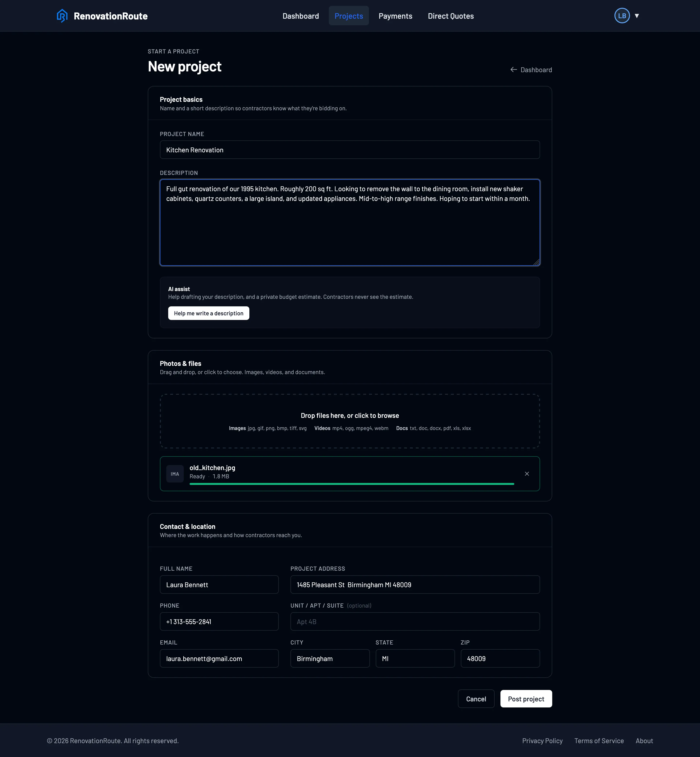Click the RenovationRoute logo icon
This screenshot has height=757, width=700.
[x=62, y=16]
